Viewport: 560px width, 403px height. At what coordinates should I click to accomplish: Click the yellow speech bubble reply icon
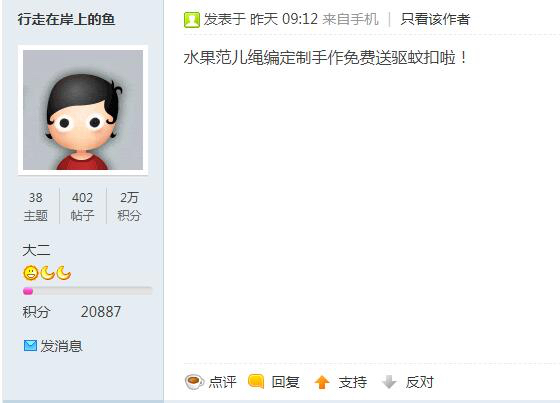[256, 381]
